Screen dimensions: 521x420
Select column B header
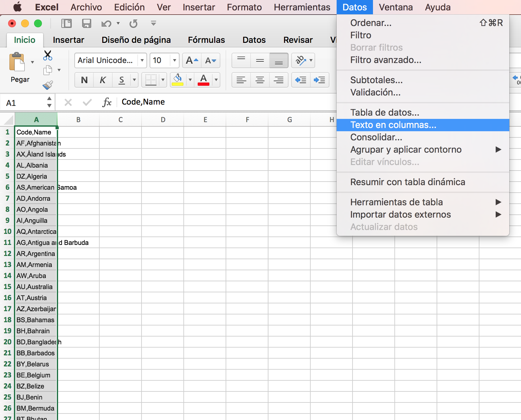point(78,120)
